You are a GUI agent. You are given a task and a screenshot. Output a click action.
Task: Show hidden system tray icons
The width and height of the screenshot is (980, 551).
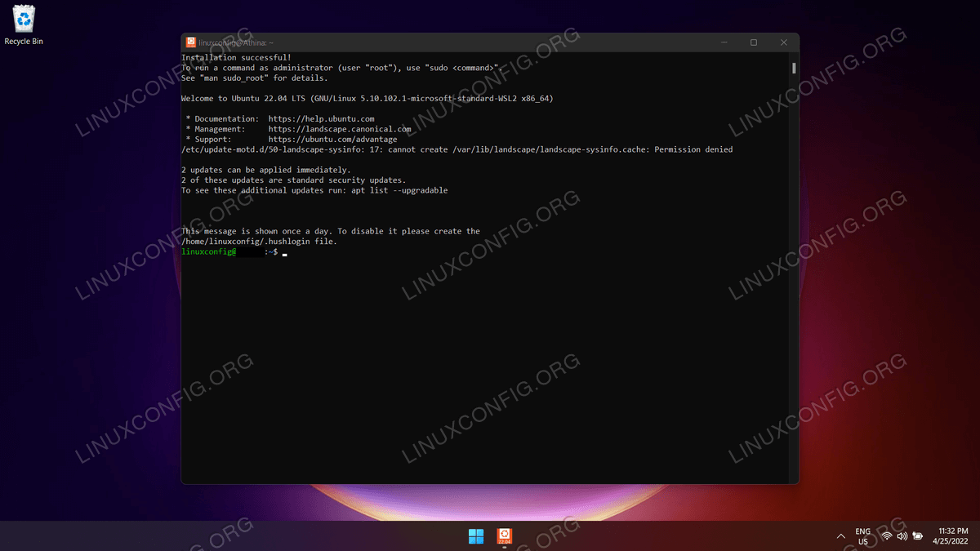click(841, 536)
